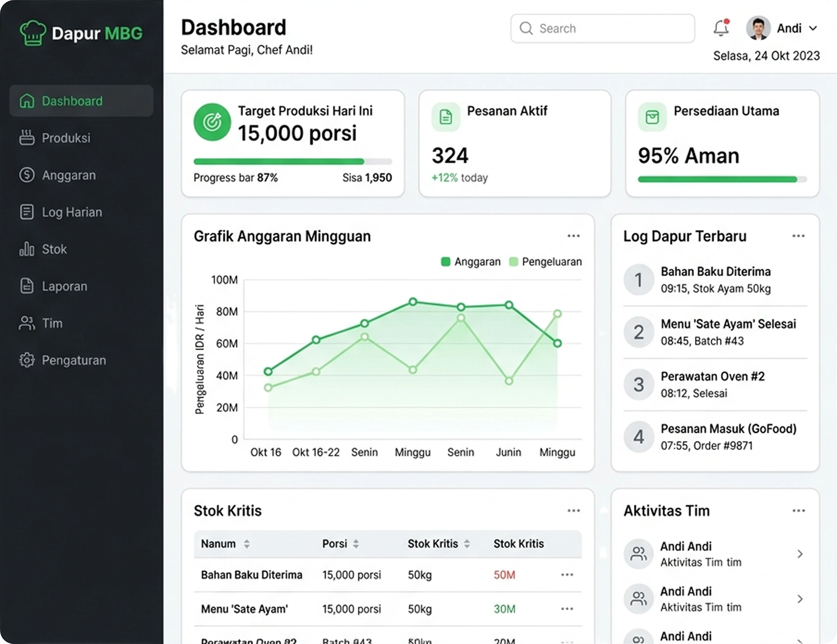Go to Pengaturan menu item
This screenshot has height=644, width=837.
(x=81, y=360)
